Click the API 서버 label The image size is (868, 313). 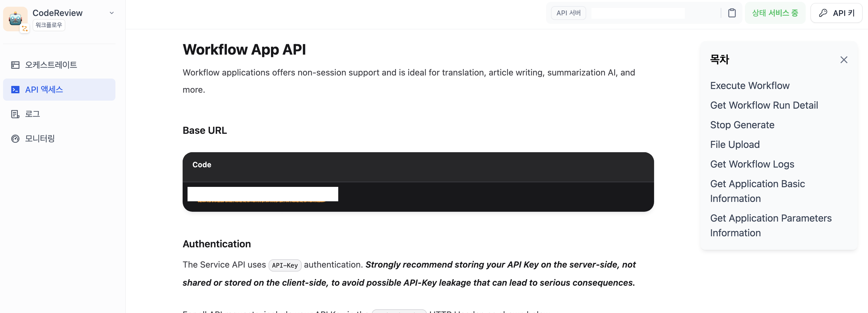(x=568, y=13)
